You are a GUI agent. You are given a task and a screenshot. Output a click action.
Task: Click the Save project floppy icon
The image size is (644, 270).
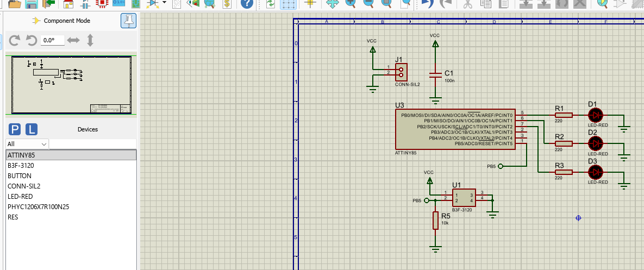[x=32, y=4]
